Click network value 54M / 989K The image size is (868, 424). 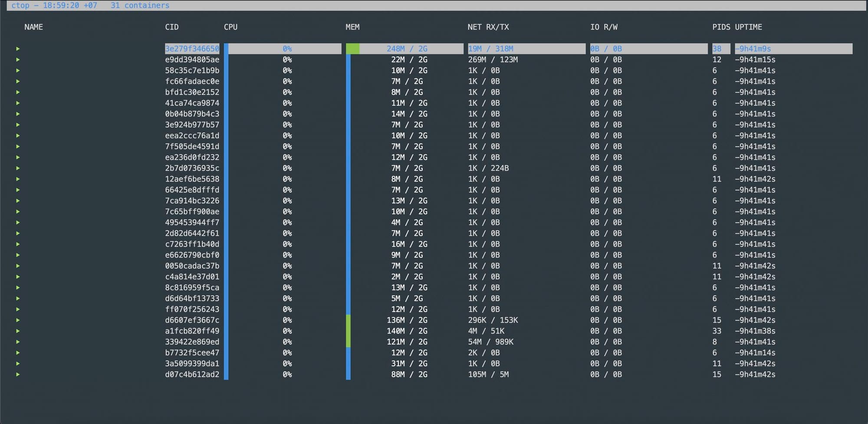(490, 342)
